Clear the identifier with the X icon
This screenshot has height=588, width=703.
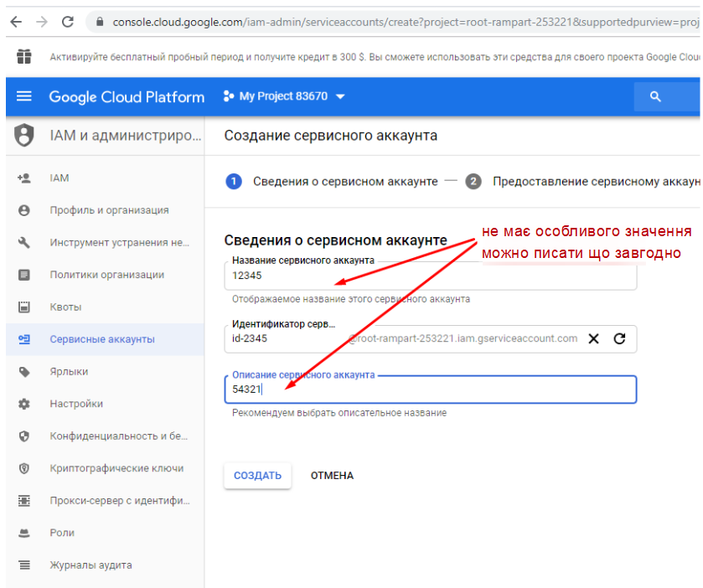(x=593, y=339)
